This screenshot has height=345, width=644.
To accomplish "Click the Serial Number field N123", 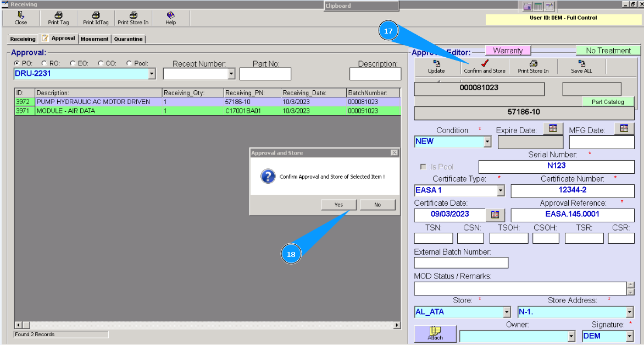I will (557, 167).
